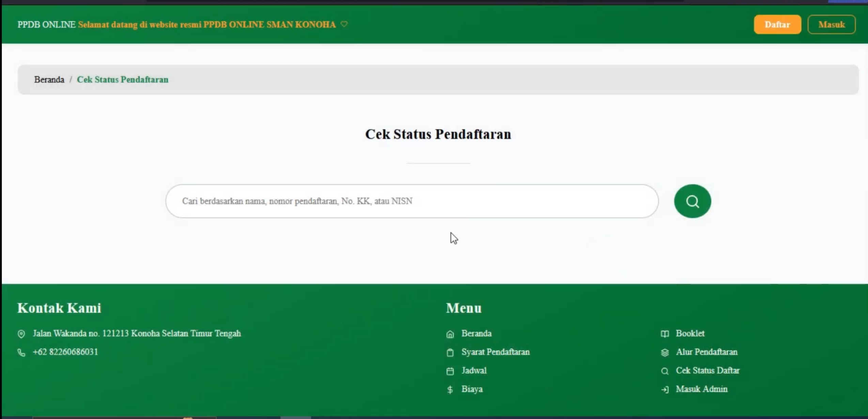This screenshot has width=868, height=419.
Task: Click the layers icon beside Alur Pendaftaran
Action: click(x=665, y=352)
